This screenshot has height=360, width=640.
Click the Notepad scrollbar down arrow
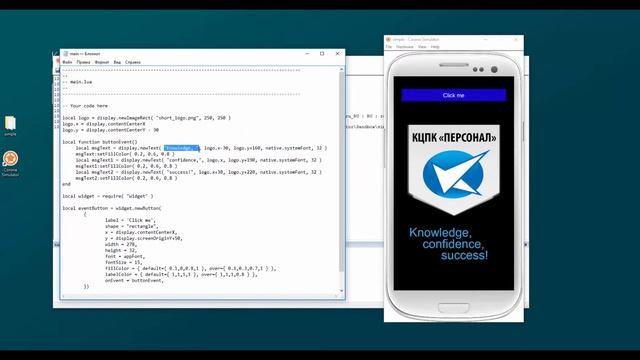[342, 291]
